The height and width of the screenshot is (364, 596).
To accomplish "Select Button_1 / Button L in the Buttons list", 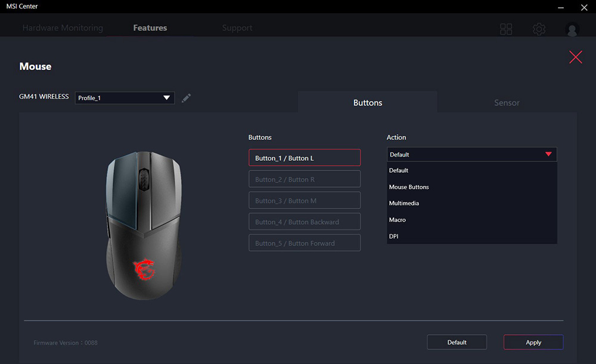I will click(x=304, y=157).
